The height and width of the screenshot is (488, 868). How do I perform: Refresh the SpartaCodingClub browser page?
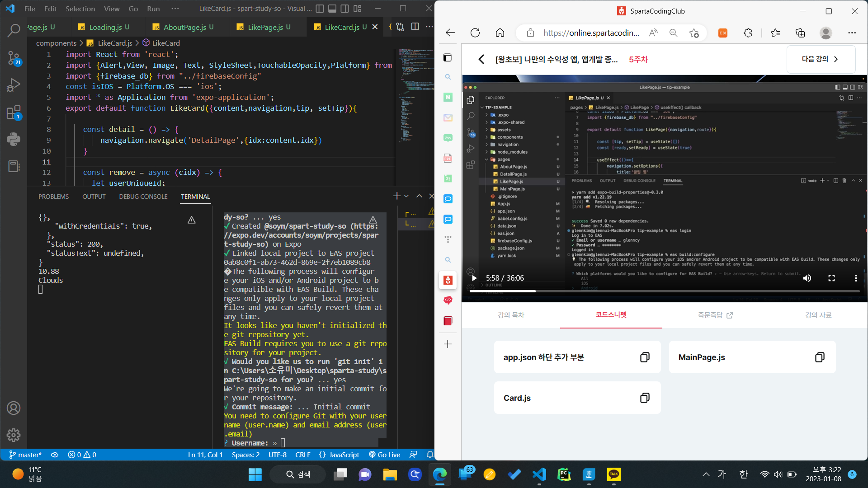[x=475, y=33]
